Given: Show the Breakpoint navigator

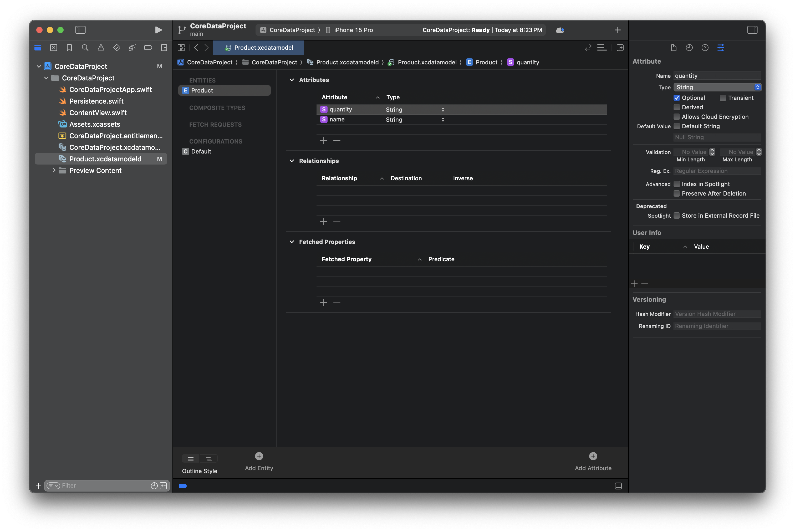Looking at the screenshot, I should [148, 48].
